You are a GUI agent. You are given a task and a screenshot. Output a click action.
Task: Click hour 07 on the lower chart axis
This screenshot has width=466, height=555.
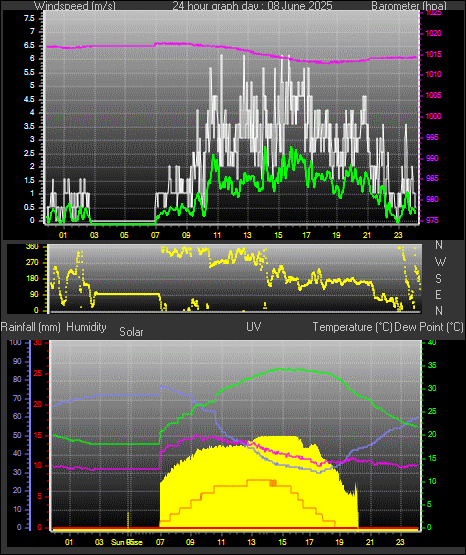pyautogui.click(x=160, y=542)
